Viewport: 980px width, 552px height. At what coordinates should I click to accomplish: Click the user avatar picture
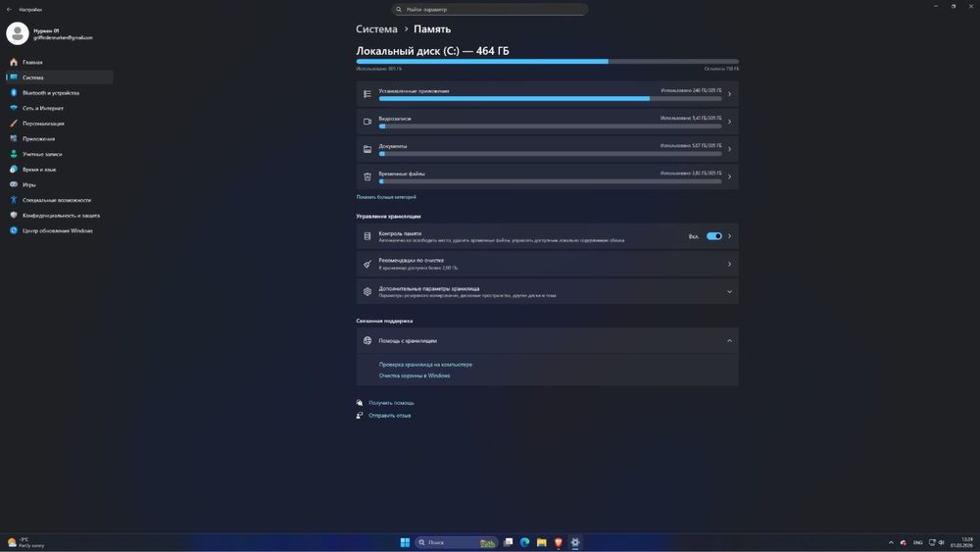18,33
